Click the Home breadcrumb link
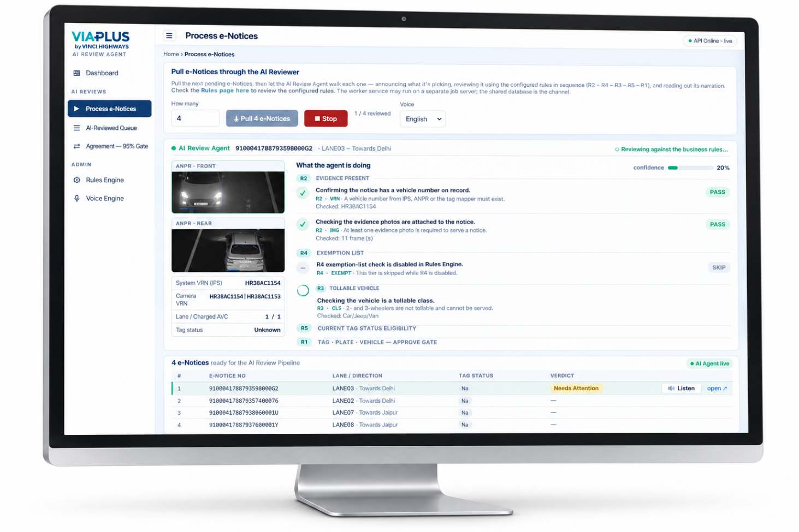Screen dimensions: 799x532 pos(171,54)
